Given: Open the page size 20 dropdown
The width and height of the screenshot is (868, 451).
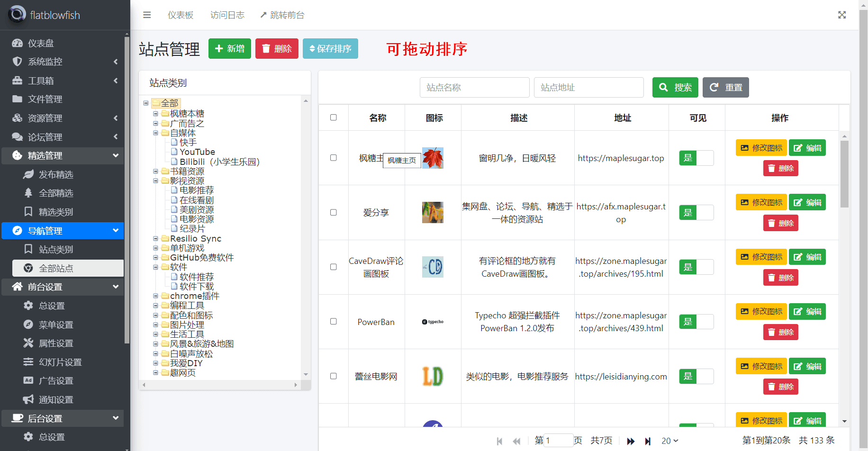Looking at the screenshot, I should (x=670, y=441).
